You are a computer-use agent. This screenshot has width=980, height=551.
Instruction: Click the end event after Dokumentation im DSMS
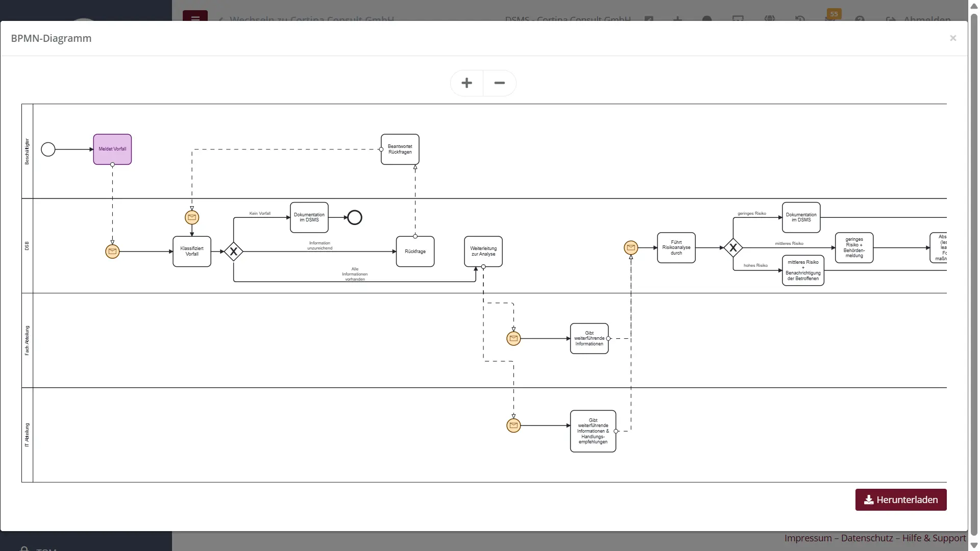[x=355, y=218]
